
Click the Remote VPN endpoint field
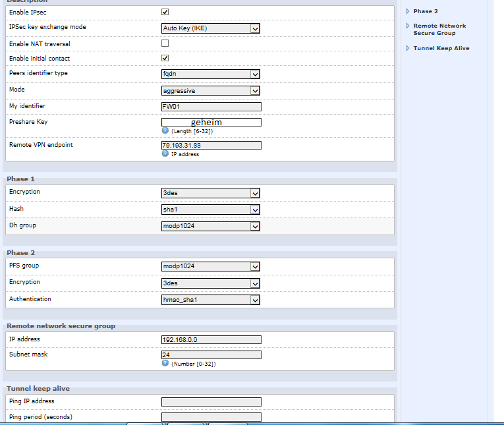211,146
